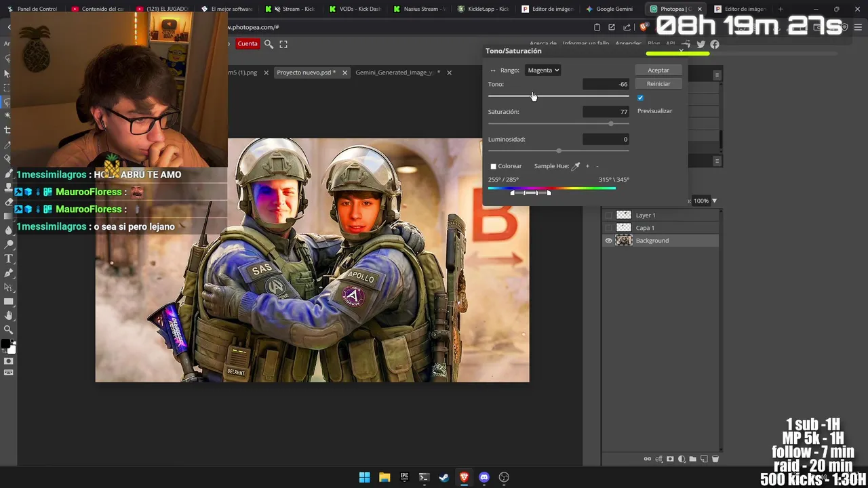Open lower panel menu hamburger icon
868x488 pixels.
(717, 161)
